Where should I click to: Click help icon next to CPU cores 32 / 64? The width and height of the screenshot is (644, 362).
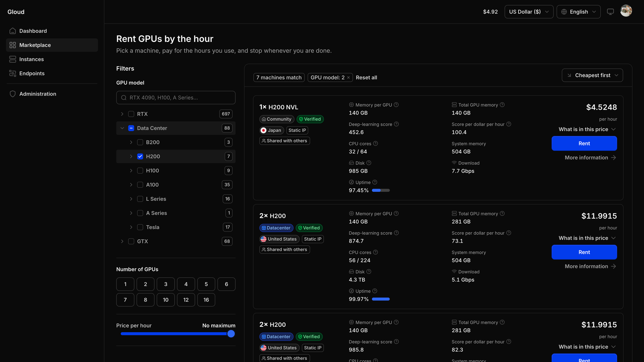376,143
